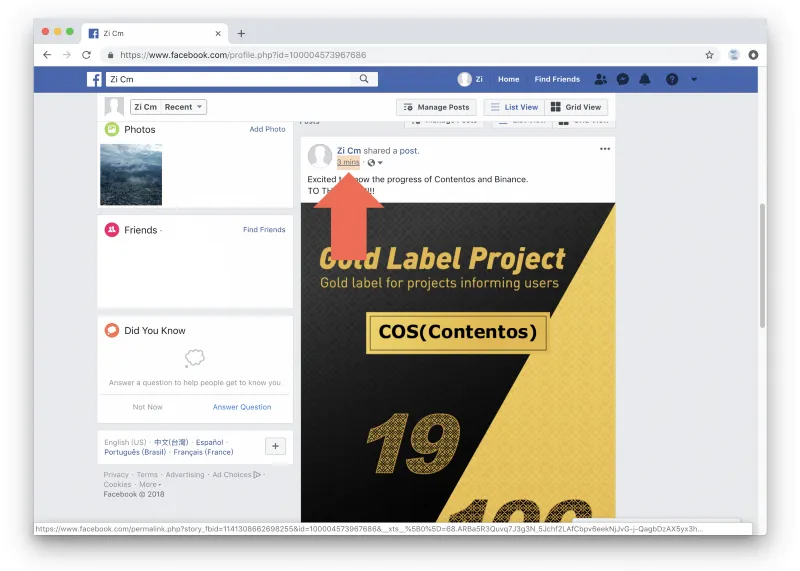Open the post options ellipsis menu
800x571 pixels.
[x=605, y=149]
